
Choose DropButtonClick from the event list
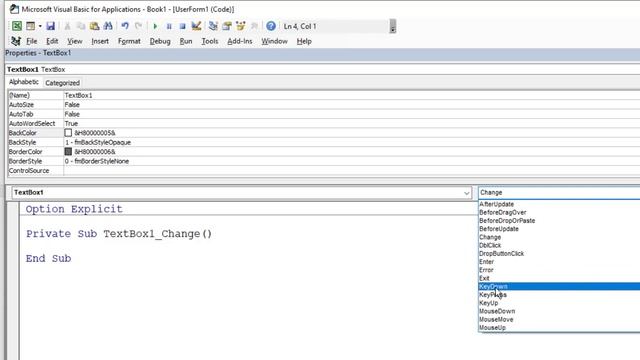coord(559,253)
